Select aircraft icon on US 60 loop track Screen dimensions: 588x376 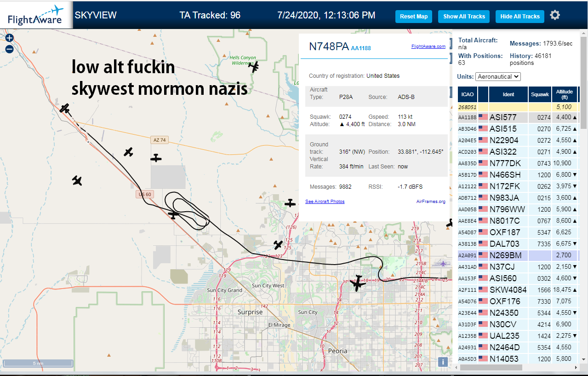tap(173, 214)
